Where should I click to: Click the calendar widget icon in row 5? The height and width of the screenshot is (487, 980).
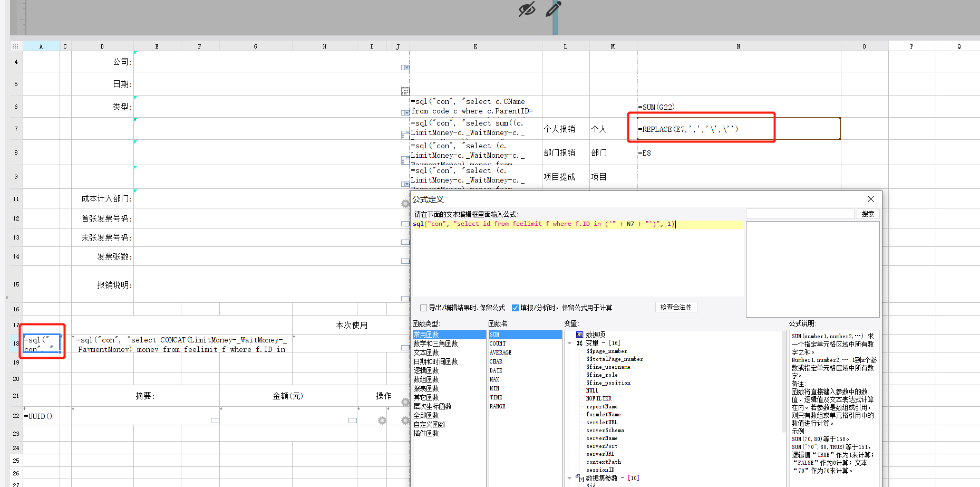[x=405, y=91]
